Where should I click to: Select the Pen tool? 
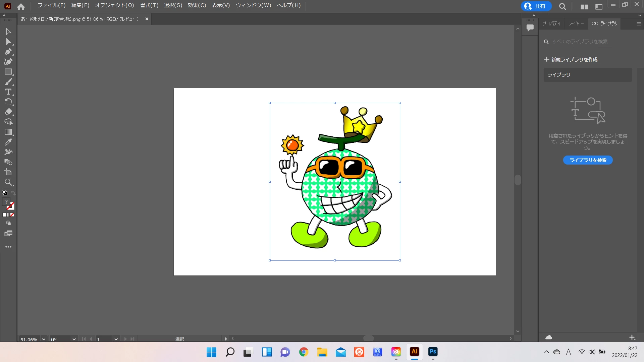(8, 52)
